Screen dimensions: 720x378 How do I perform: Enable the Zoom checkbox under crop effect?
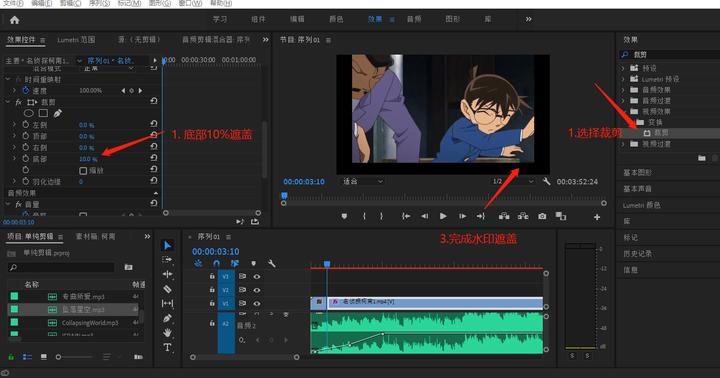point(83,171)
